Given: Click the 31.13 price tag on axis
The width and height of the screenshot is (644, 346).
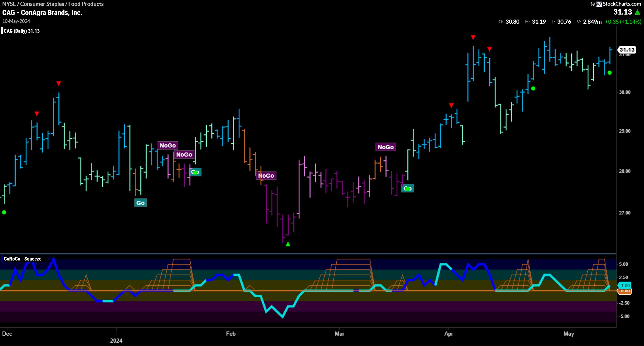Looking at the screenshot, I should point(627,50).
